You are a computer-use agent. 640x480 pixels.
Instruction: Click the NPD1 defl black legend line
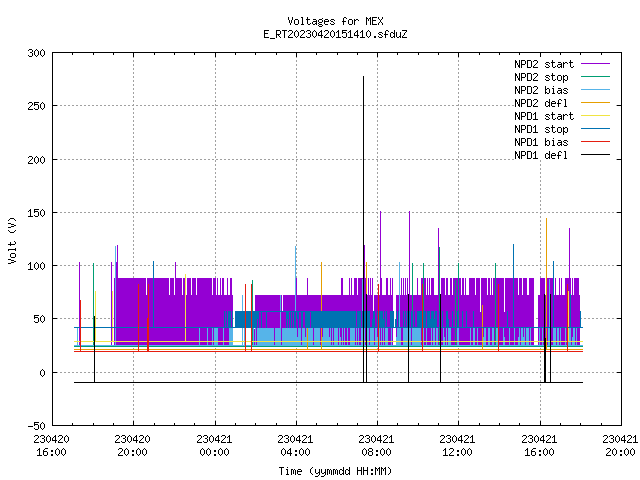point(595,155)
